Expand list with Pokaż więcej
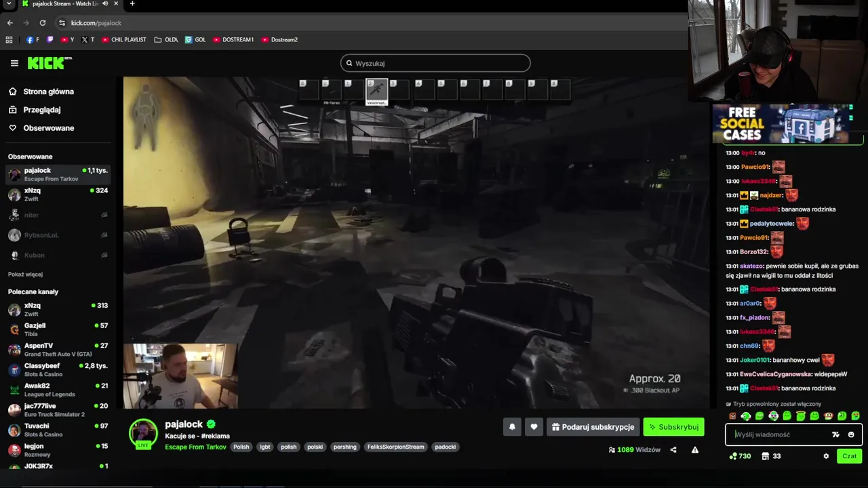 tap(25, 274)
